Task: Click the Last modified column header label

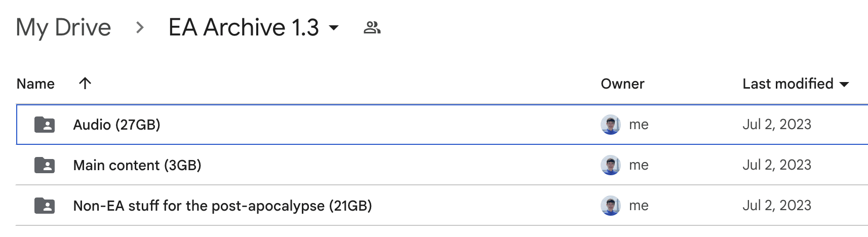Action: tap(787, 84)
